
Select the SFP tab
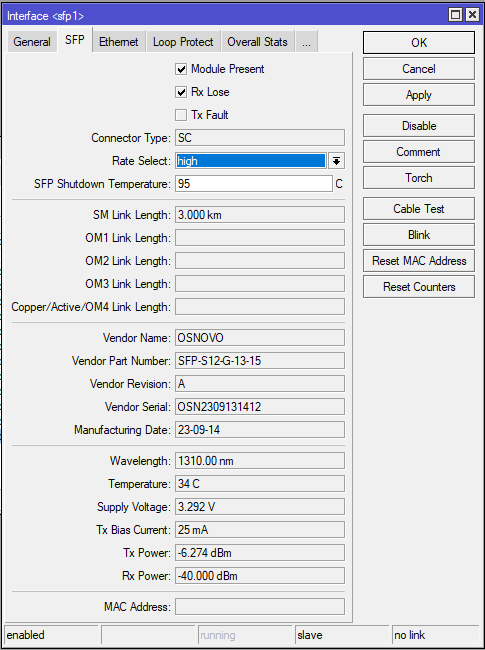pyautogui.click(x=75, y=40)
